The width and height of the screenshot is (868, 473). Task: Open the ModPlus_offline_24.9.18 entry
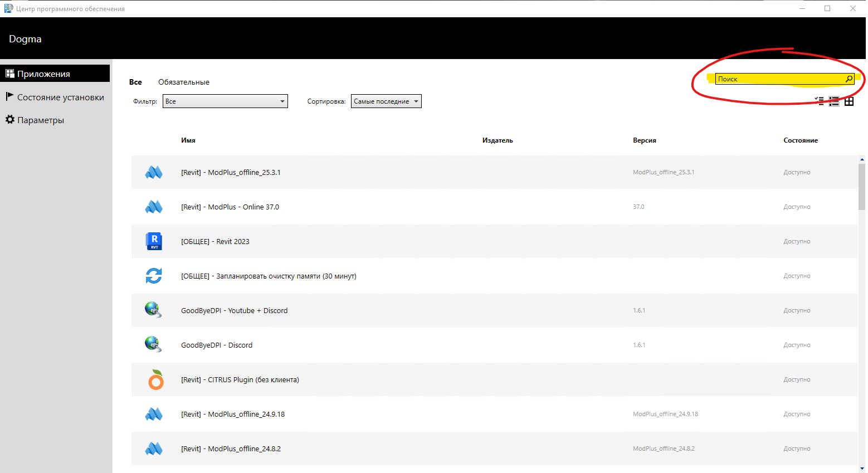(233, 415)
